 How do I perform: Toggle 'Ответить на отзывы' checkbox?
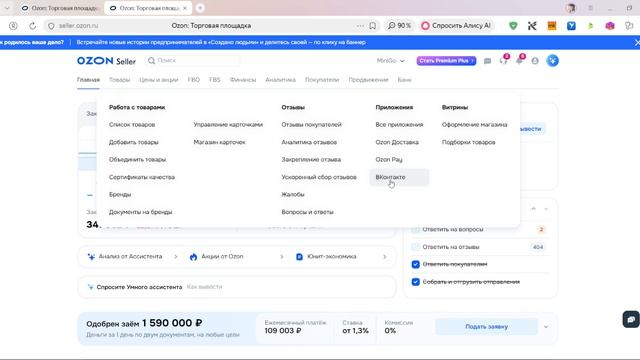(x=416, y=247)
